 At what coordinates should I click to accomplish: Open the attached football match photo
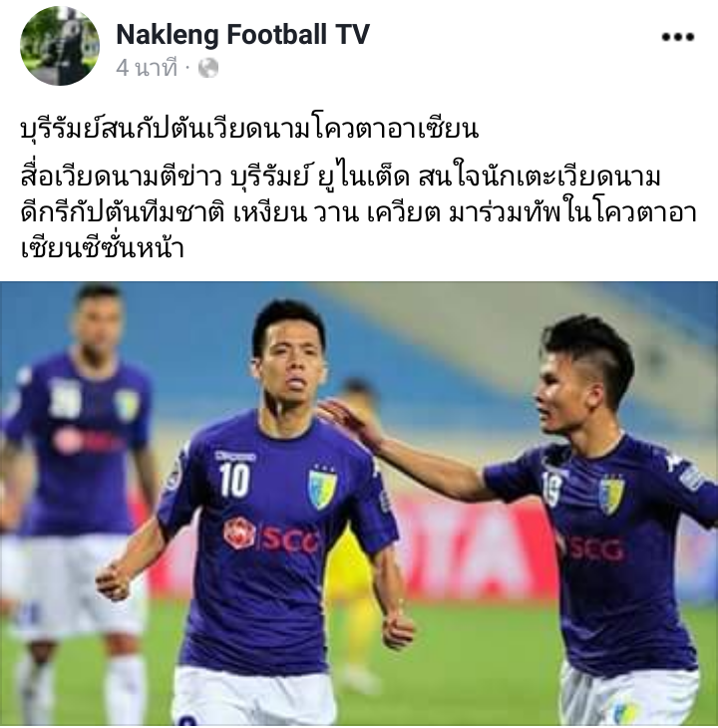[359, 504]
